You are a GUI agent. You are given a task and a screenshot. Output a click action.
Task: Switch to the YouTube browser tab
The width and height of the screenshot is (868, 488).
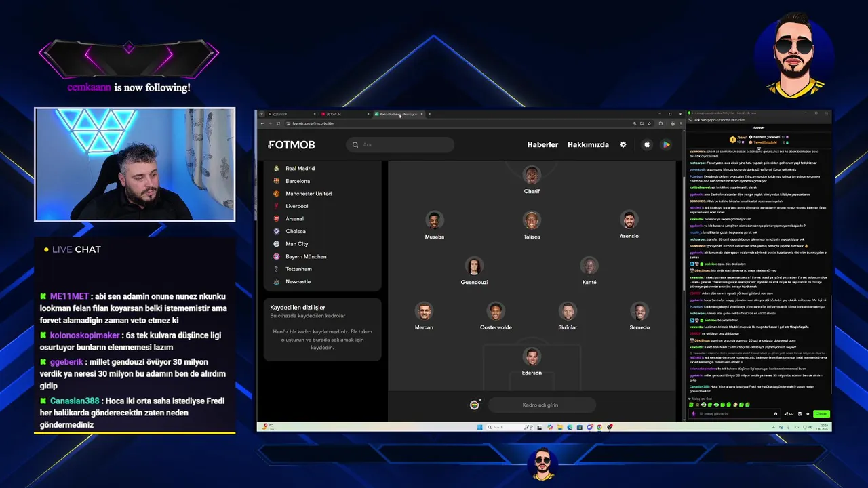pos(344,114)
